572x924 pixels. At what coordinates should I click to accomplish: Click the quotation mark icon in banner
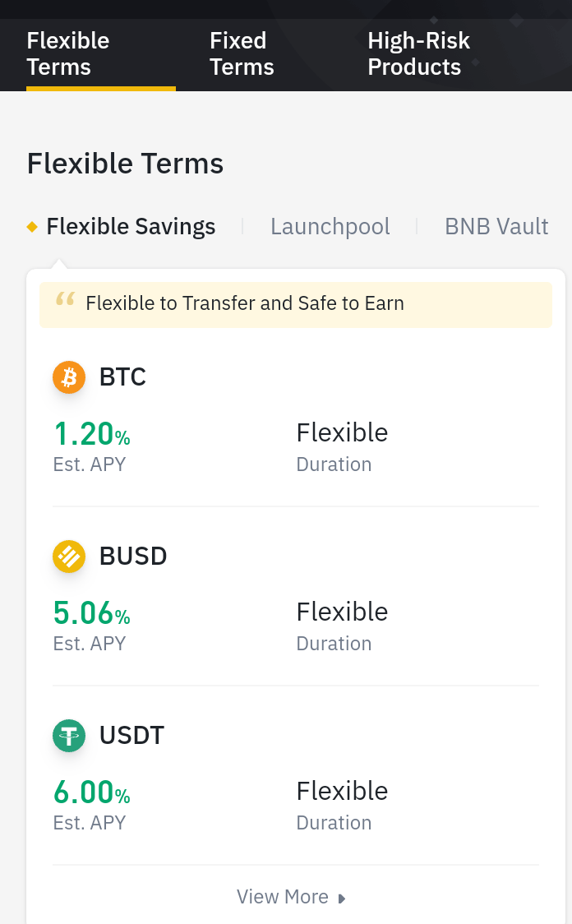66,299
